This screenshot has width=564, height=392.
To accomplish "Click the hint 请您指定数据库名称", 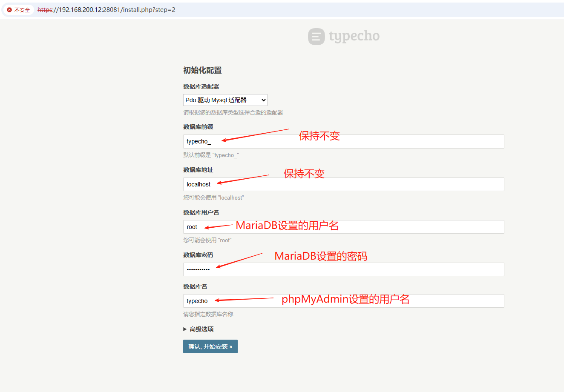I will coord(208,314).
